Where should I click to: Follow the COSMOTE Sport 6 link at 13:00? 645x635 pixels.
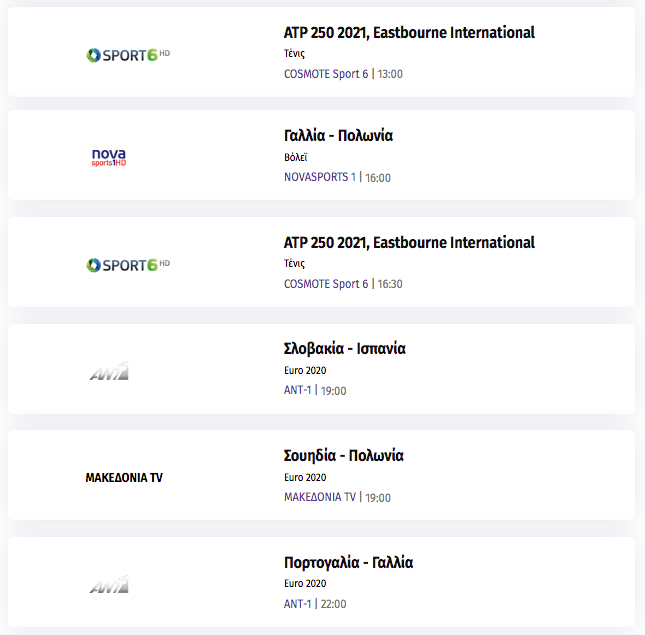pyautogui.click(x=326, y=74)
